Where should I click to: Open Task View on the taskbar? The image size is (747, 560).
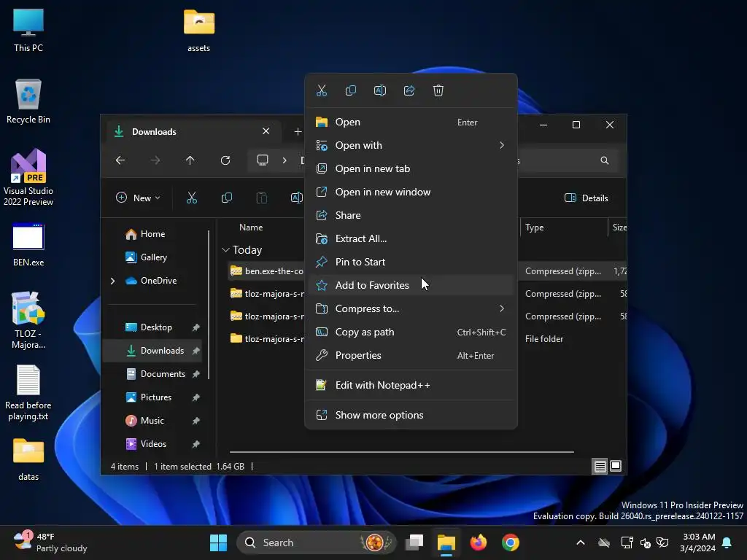click(x=414, y=542)
